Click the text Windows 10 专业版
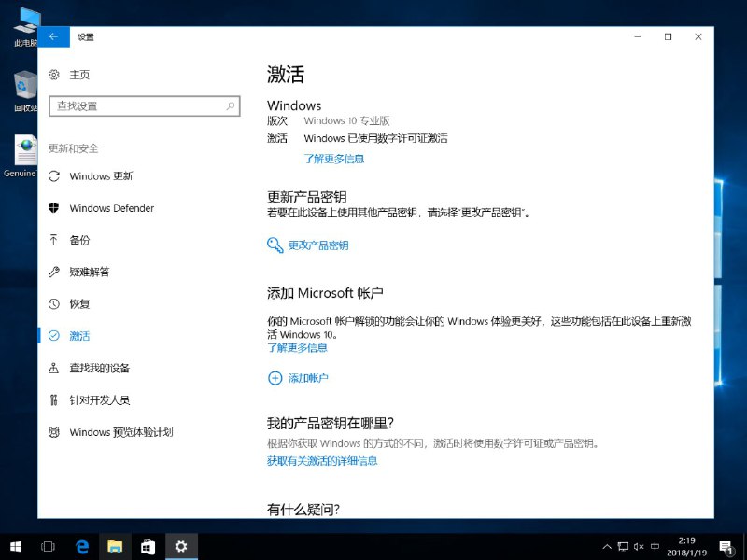Screen dimensions: 747x560 tap(346, 121)
